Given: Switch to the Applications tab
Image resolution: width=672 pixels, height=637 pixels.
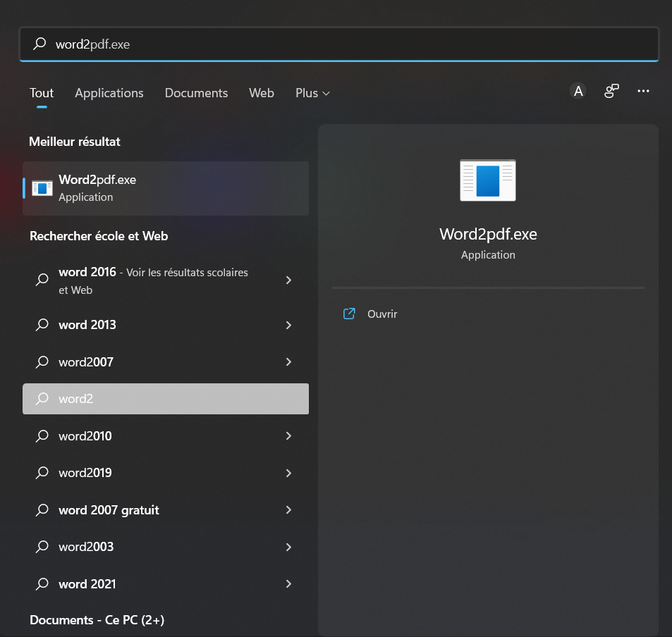Looking at the screenshot, I should click(x=109, y=93).
